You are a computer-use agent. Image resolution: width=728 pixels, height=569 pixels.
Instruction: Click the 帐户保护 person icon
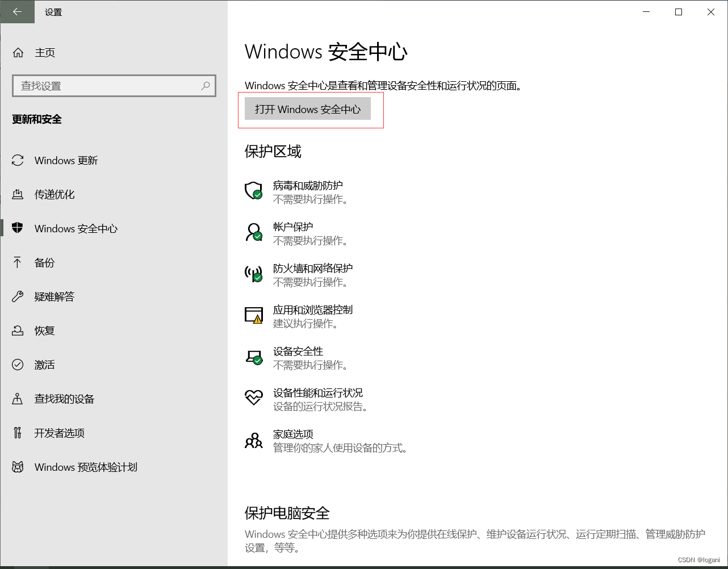pyautogui.click(x=254, y=232)
